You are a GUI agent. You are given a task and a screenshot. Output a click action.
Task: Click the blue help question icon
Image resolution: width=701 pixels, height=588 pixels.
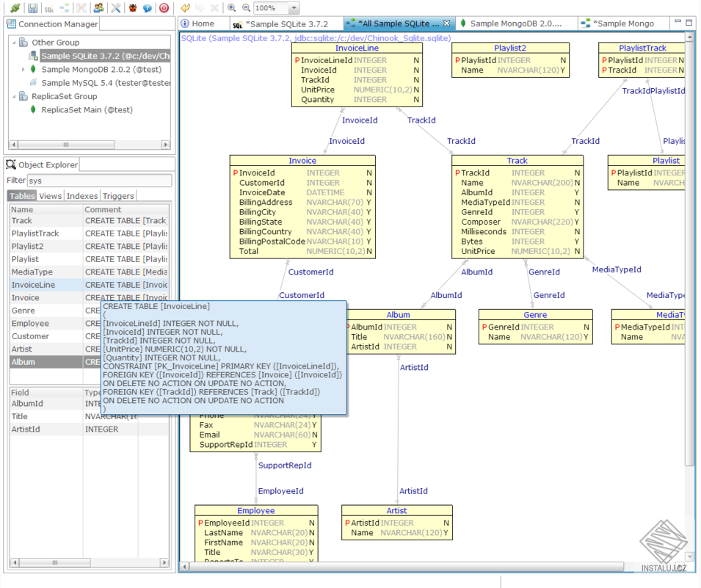[147, 7]
